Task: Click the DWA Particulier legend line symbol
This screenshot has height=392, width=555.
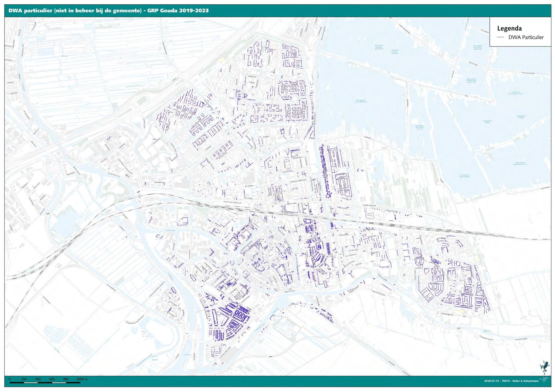Action: (501, 37)
